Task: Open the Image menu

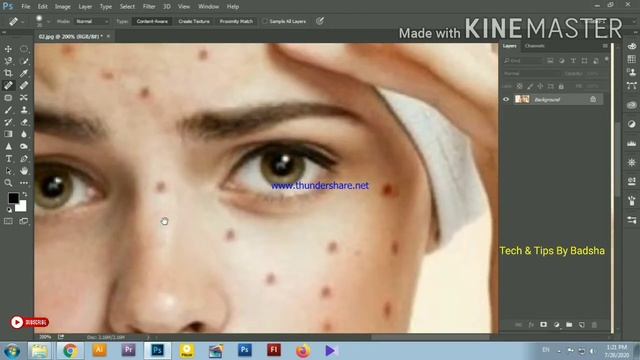Action: click(x=62, y=7)
